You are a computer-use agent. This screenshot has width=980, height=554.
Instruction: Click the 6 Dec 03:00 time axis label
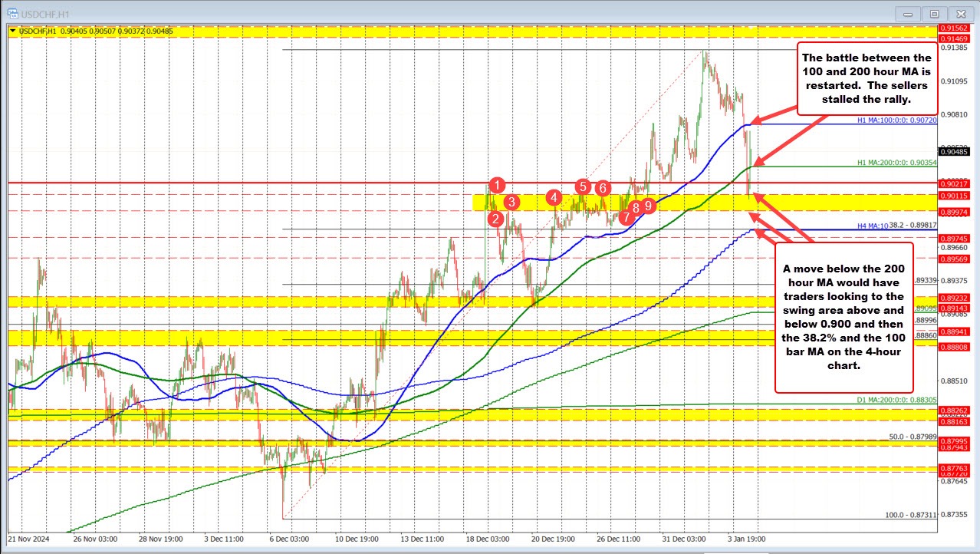pos(288,539)
